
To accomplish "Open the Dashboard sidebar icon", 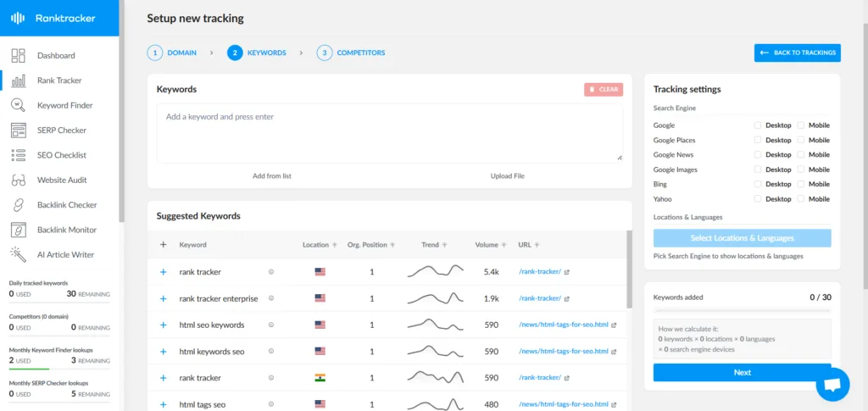I will pos(19,55).
